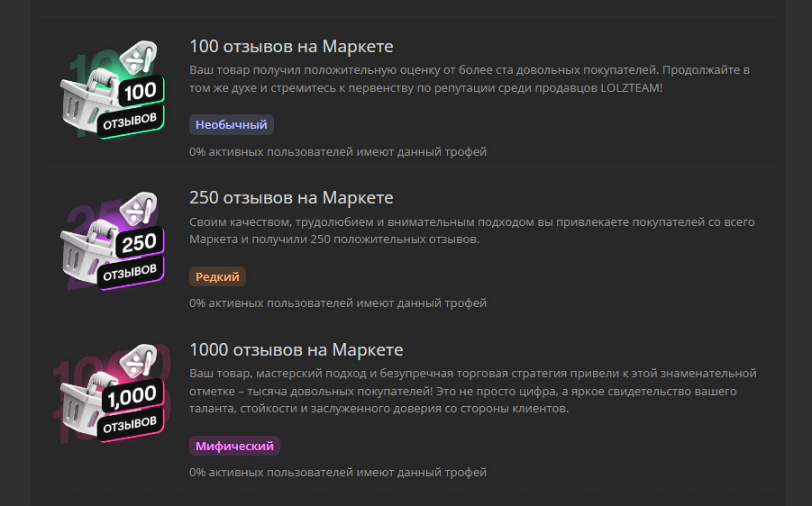Click the active users percentage under "Мифический"
Image resolution: width=812 pixels, height=506 pixels.
pos(338,472)
